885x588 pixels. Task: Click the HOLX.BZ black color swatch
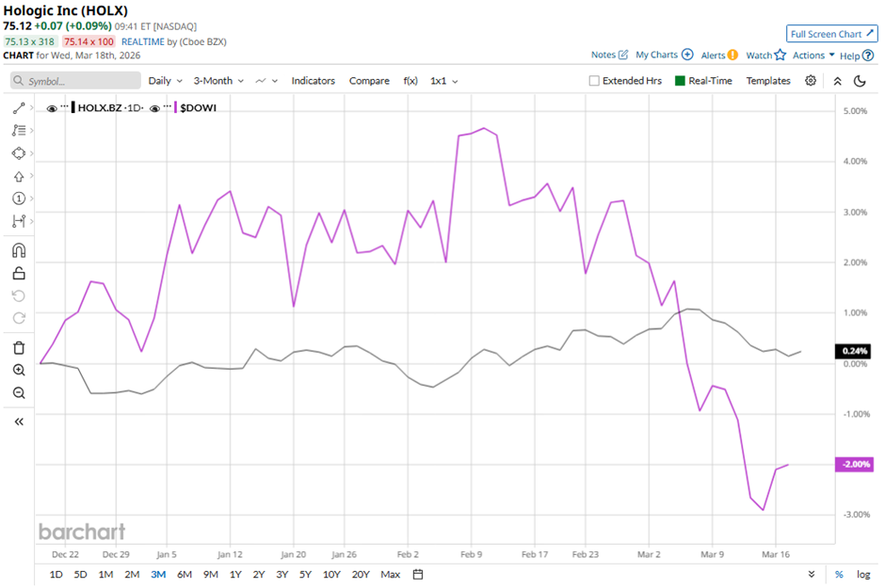[x=72, y=107]
